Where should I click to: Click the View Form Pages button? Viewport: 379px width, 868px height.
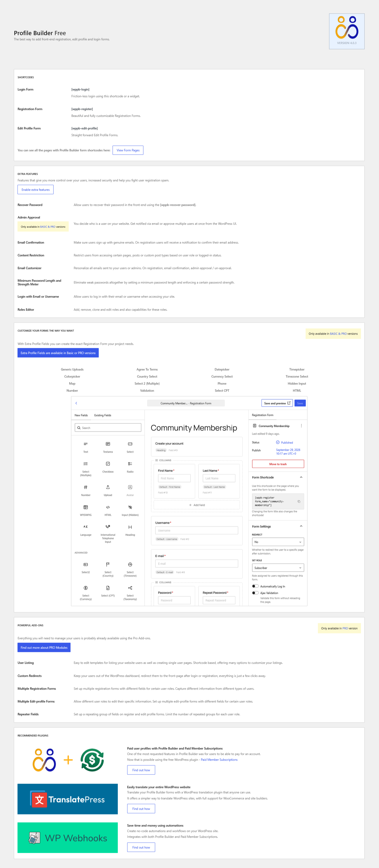tap(128, 150)
